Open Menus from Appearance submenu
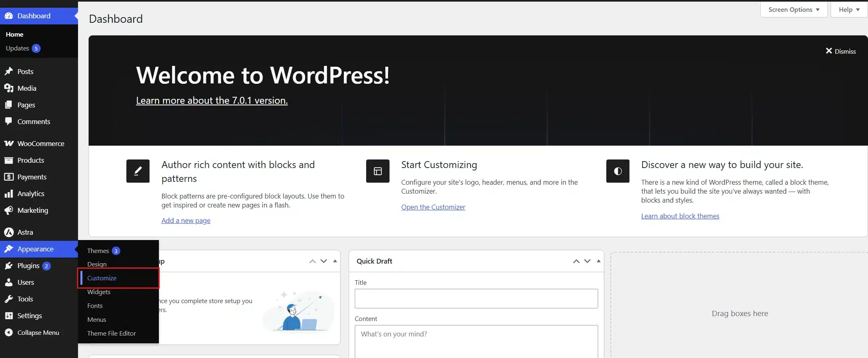Image resolution: width=868 pixels, height=358 pixels. (x=97, y=320)
